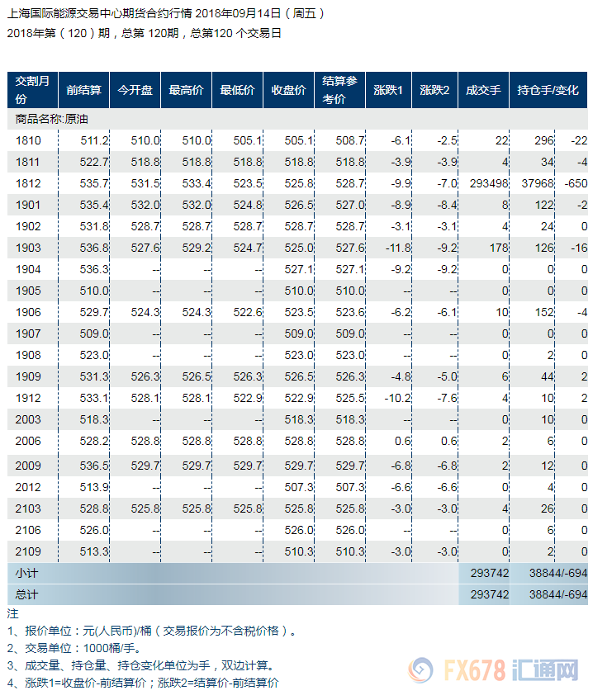Click the 涨跌1 column header

(388, 90)
